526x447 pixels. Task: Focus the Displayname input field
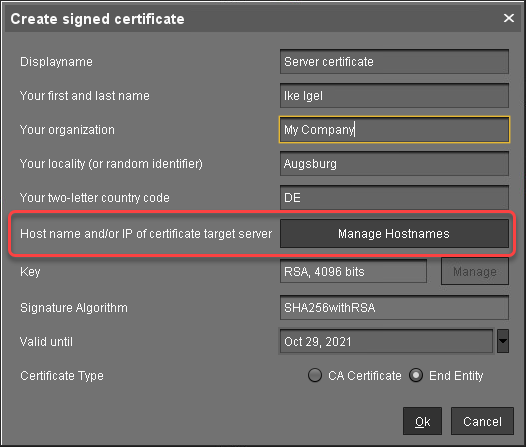394,62
